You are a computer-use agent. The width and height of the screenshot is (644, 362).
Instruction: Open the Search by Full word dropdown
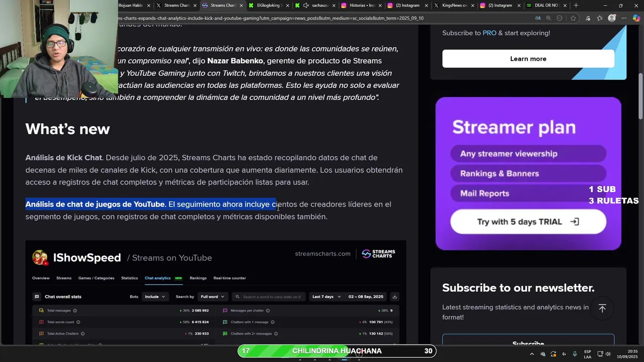click(212, 297)
